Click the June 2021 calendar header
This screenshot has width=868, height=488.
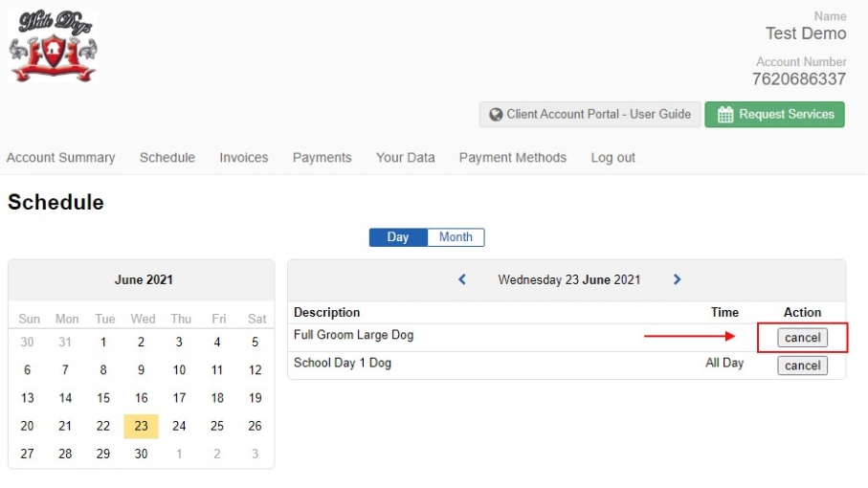(144, 280)
